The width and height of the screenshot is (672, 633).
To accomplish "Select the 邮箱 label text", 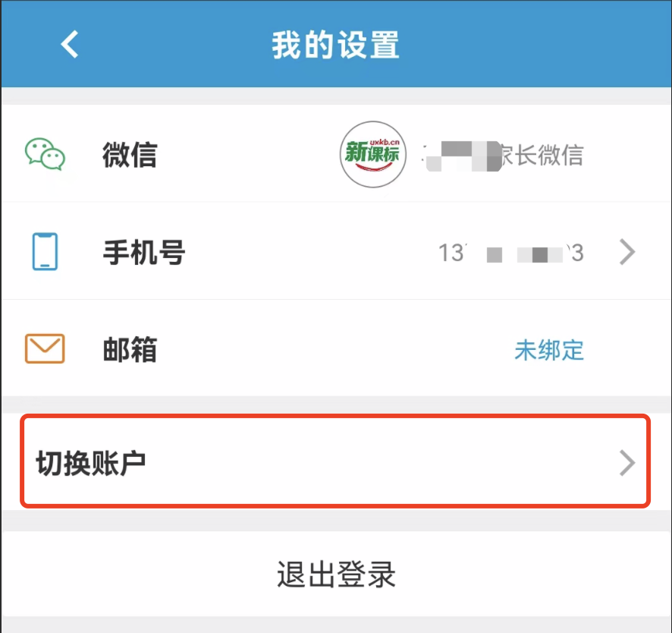I will pos(130,350).
